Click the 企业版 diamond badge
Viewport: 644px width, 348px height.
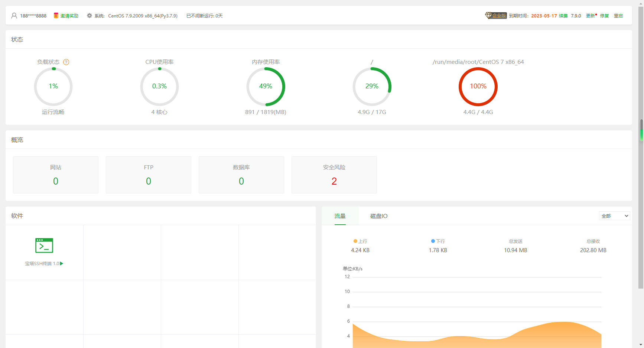point(496,16)
